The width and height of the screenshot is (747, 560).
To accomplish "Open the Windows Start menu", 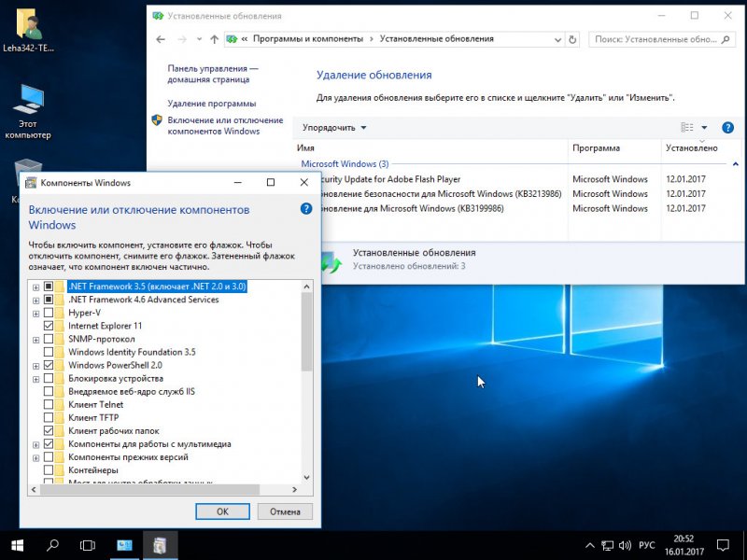I will click(17, 546).
